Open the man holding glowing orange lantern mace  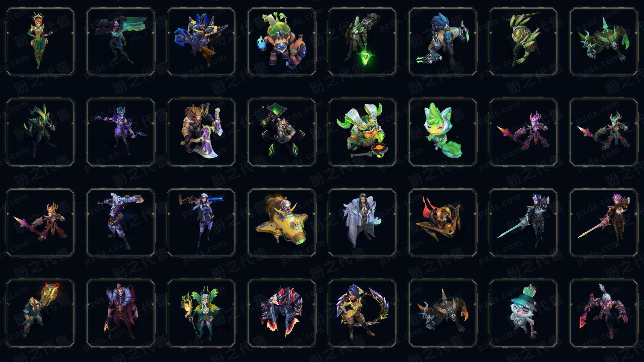(x=40, y=313)
